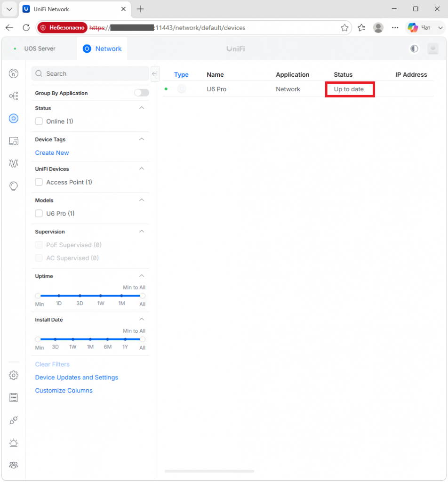Sort by the Application column header
The image size is (448, 482).
[293, 75]
